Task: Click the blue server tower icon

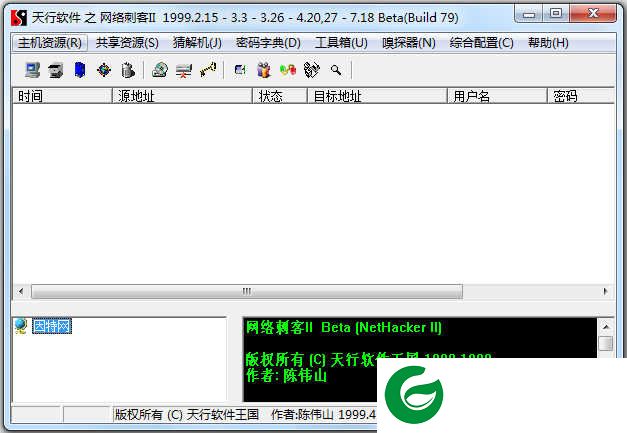Action: coord(80,70)
